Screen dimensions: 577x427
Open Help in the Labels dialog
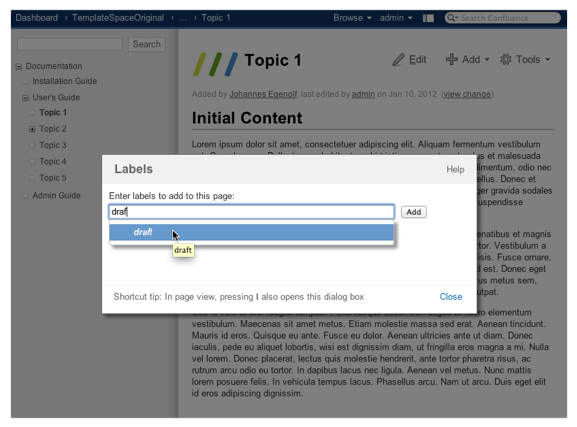coord(455,169)
